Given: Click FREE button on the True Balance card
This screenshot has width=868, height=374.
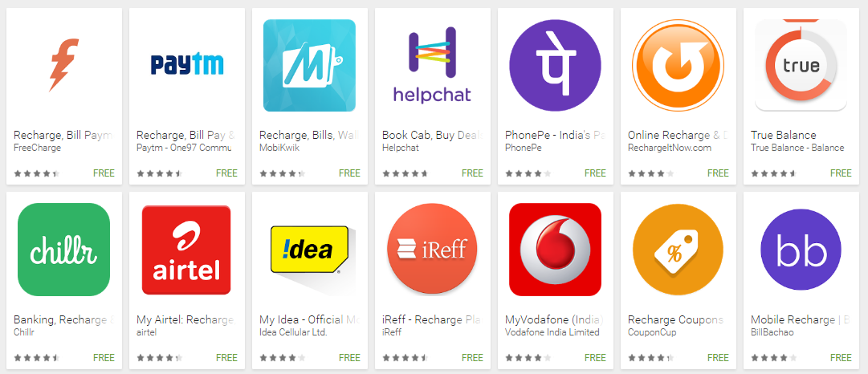Looking at the screenshot, I should (841, 173).
